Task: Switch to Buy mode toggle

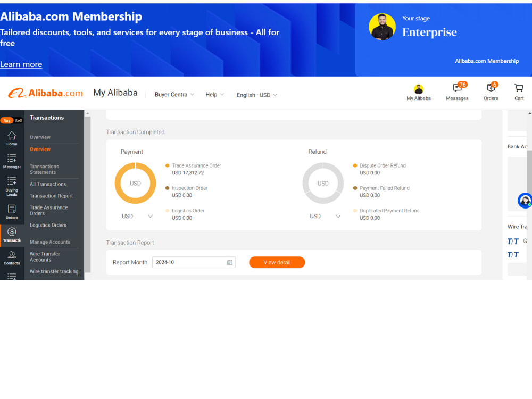Action: (x=7, y=120)
